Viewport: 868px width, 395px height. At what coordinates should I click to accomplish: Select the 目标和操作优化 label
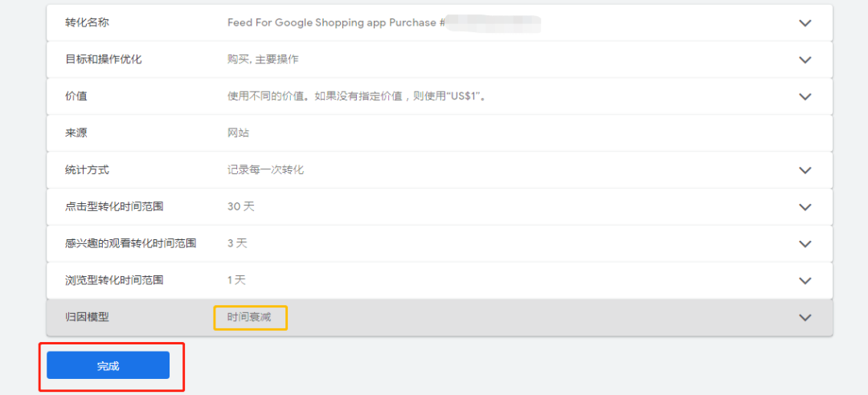point(103,59)
